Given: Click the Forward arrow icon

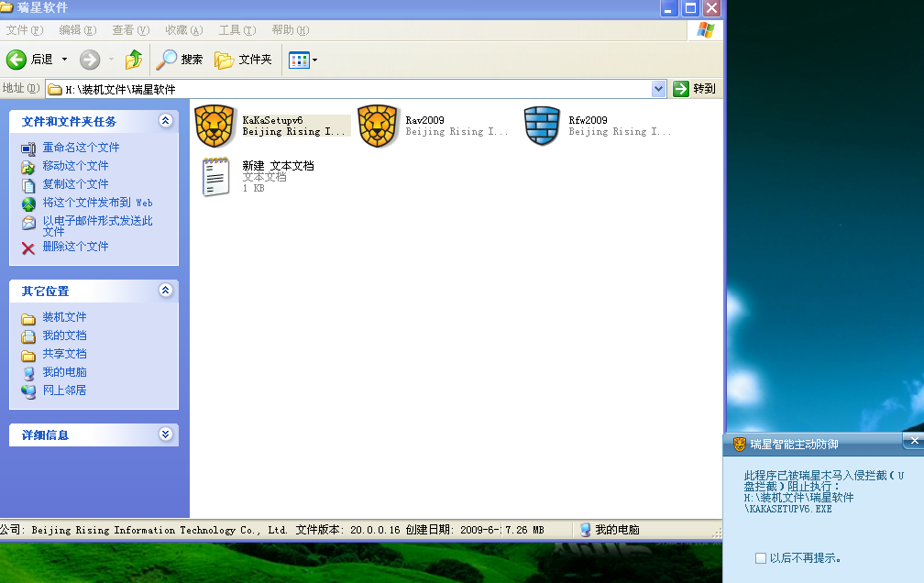Looking at the screenshot, I should click(x=90, y=60).
